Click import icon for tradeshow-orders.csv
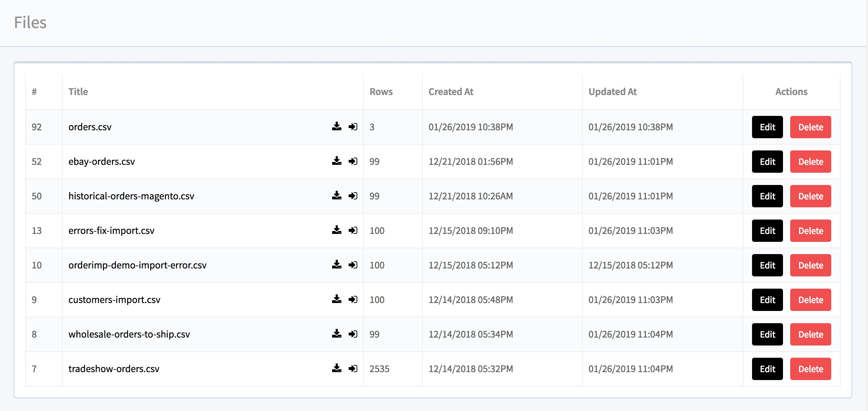The width and height of the screenshot is (868, 411). coord(353,368)
